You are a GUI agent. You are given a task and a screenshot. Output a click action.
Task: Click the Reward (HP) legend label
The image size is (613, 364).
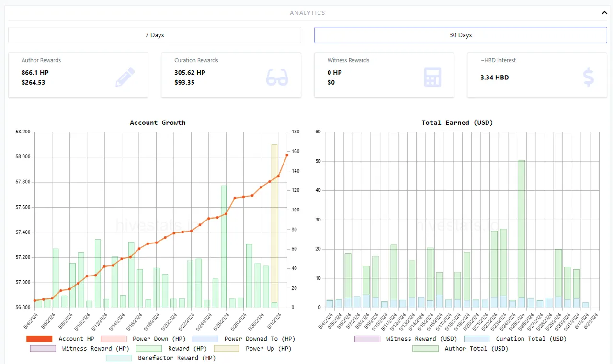(187, 349)
